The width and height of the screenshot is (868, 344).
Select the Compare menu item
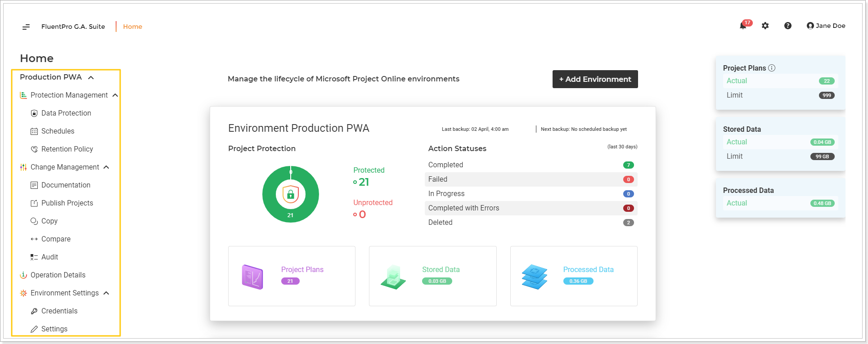coord(55,239)
